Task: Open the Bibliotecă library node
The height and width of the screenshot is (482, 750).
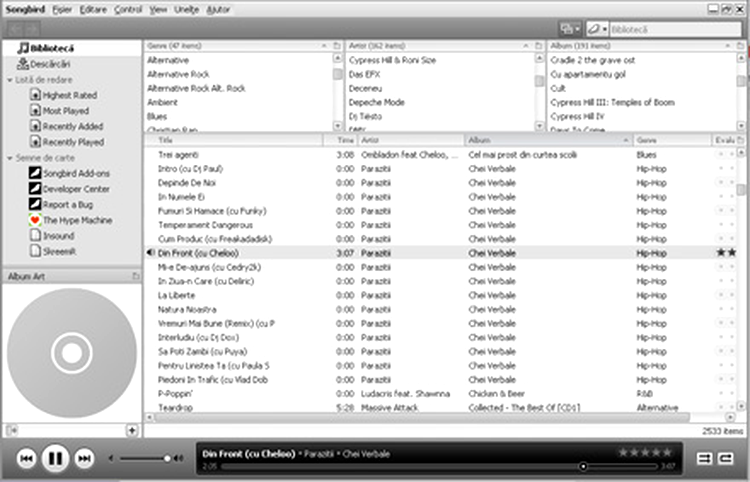Action: [x=46, y=48]
